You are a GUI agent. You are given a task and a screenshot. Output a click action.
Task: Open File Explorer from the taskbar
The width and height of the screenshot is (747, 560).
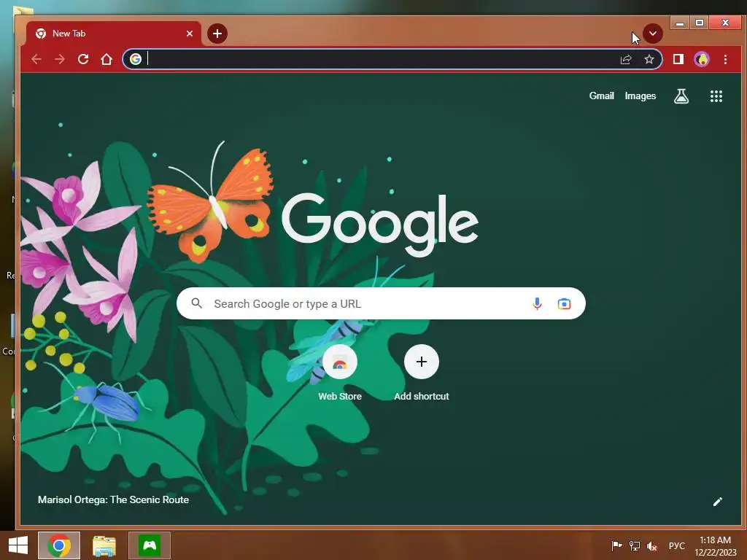pyautogui.click(x=104, y=545)
